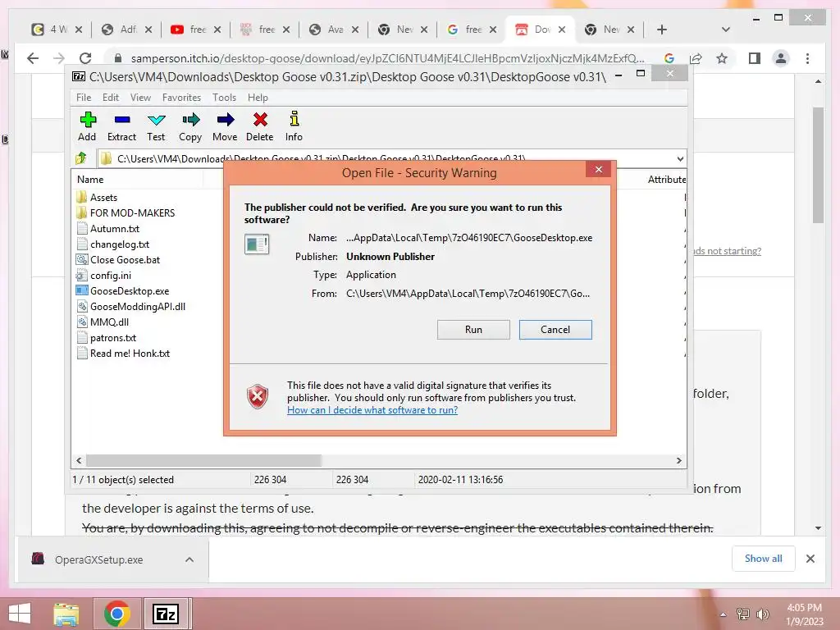840x630 pixels.
Task: Go up one folder level in 7-Zip
Action: coord(81,158)
